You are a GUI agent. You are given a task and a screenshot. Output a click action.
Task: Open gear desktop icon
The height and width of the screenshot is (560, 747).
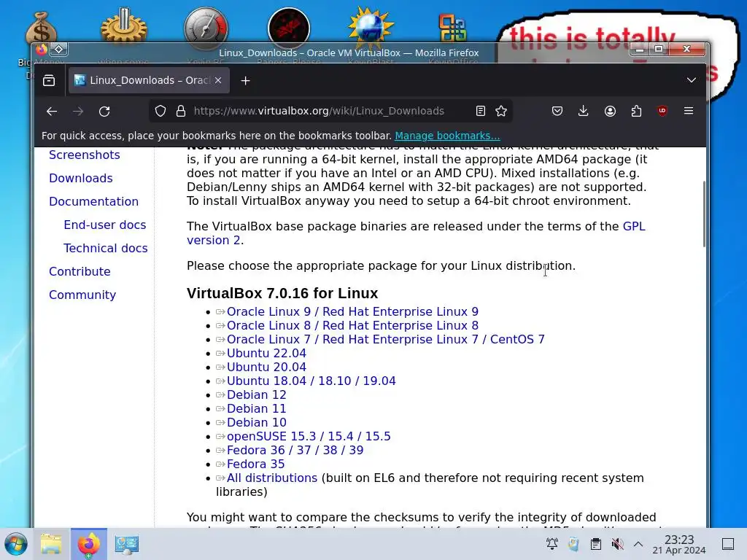tap(123, 28)
